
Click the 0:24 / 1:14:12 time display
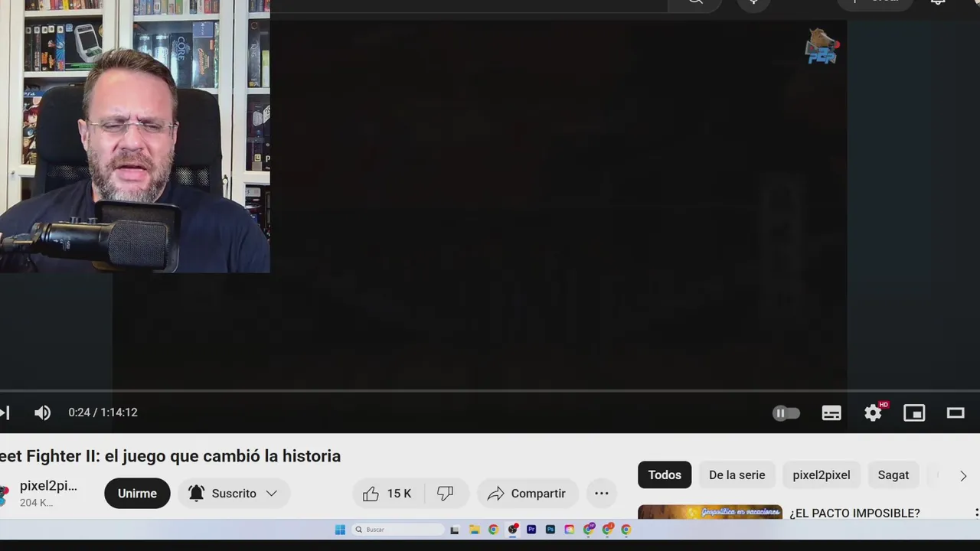(x=103, y=412)
